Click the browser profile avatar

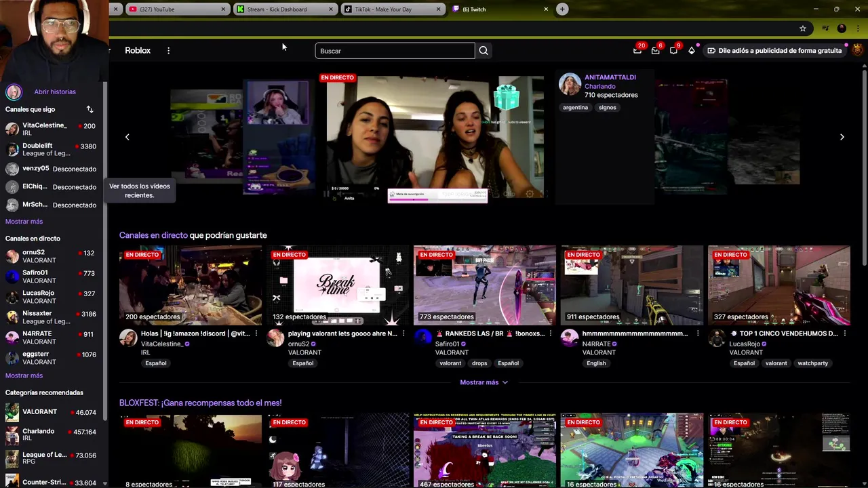(842, 28)
